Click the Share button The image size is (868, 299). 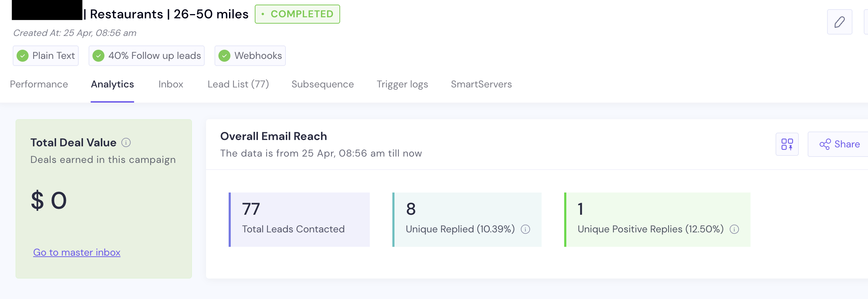(x=839, y=144)
